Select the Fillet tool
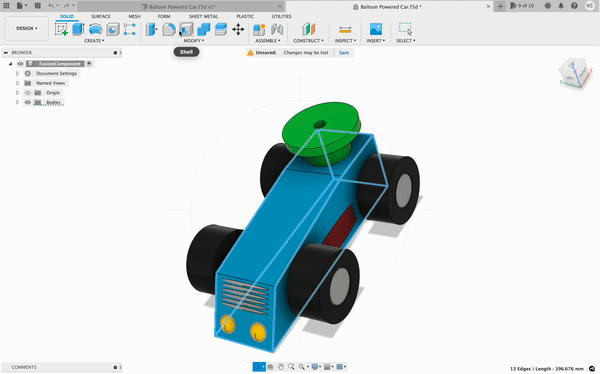This screenshot has width=600, height=374. 169,29
